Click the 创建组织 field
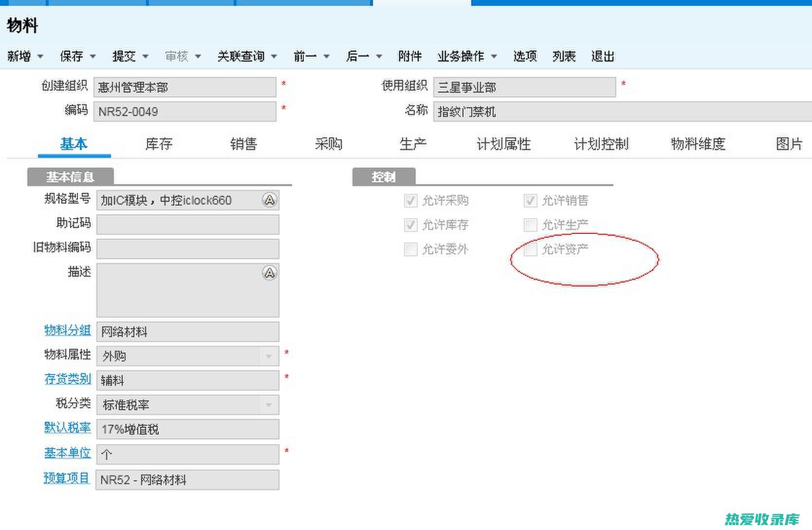Image resolution: width=812 pixels, height=530 pixels. [185, 87]
